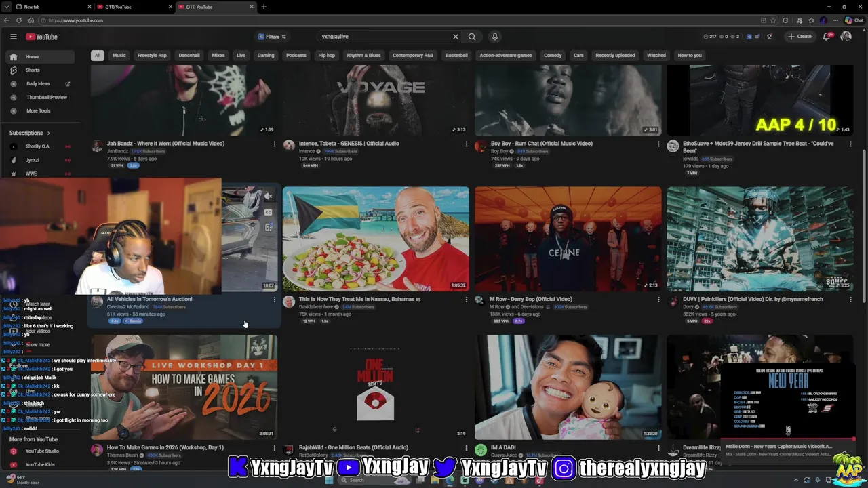The width and height of the screenshot is (868, 488).
Task: Open the browser three-dots settings menu
Action: pyautogui.click(x=835, y=20)
